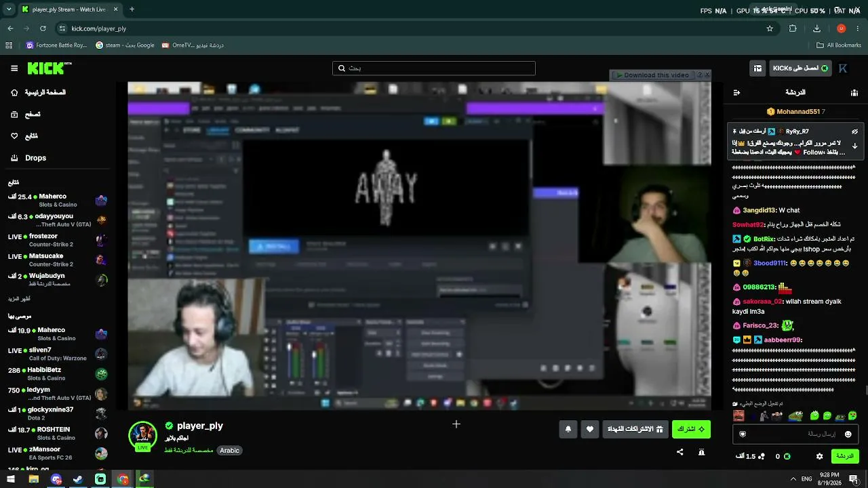Click the share stream icon

click(x=680, y=452)
